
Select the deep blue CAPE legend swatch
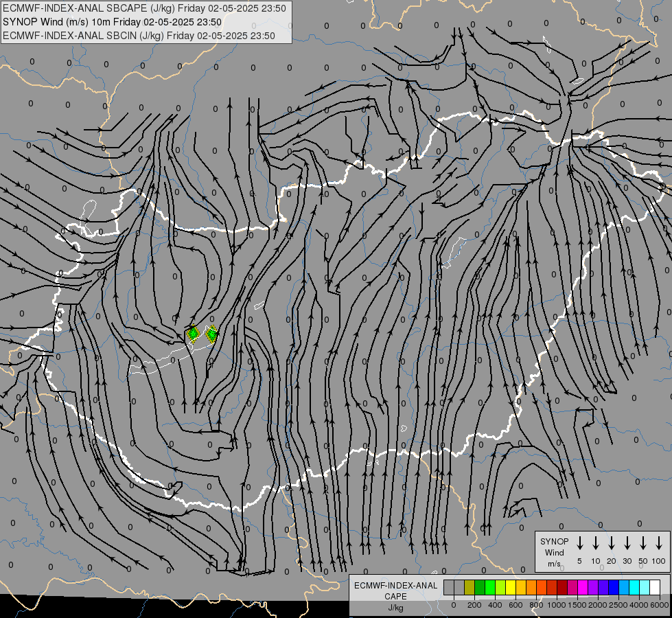point(614,587)
